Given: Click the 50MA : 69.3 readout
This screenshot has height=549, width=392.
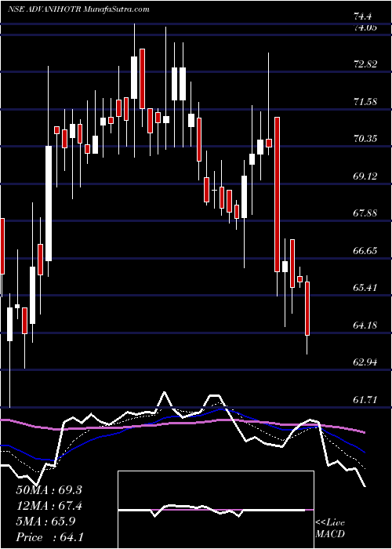Looking at the screenshot, I should 49,490.
